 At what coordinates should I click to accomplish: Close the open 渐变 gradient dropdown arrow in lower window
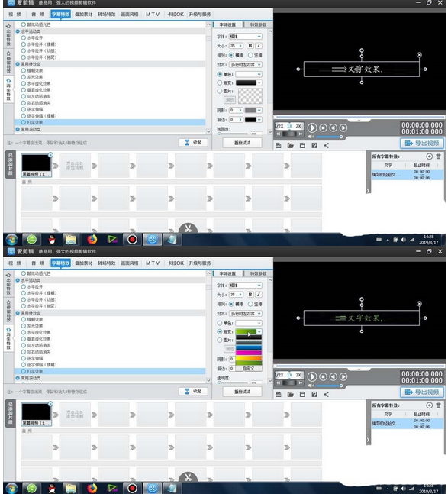pos(259,331)
